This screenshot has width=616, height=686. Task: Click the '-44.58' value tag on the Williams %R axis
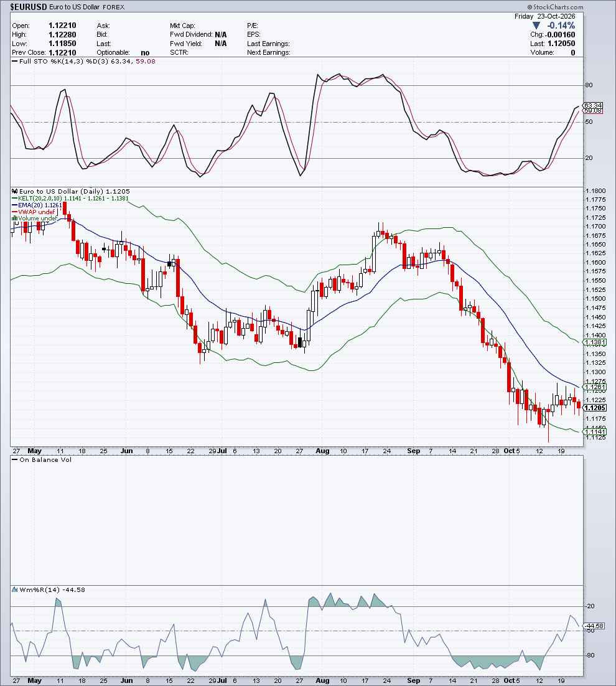[x=595, y=626]
